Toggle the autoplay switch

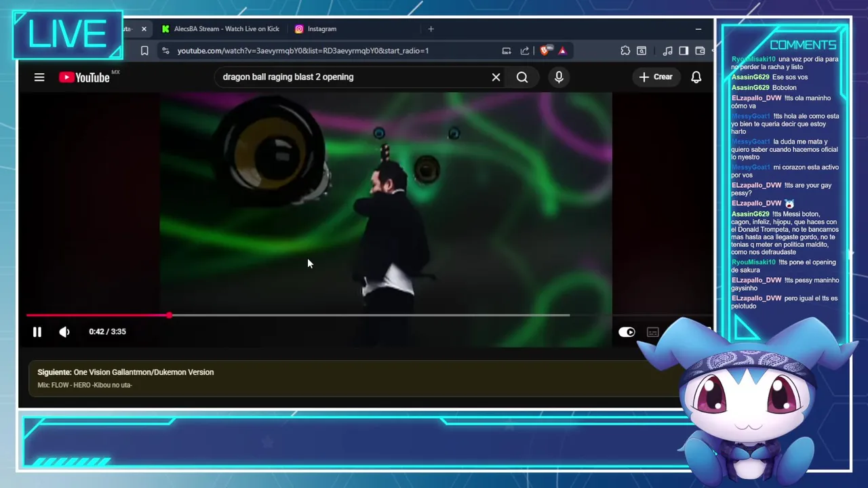tap(627, 332)
